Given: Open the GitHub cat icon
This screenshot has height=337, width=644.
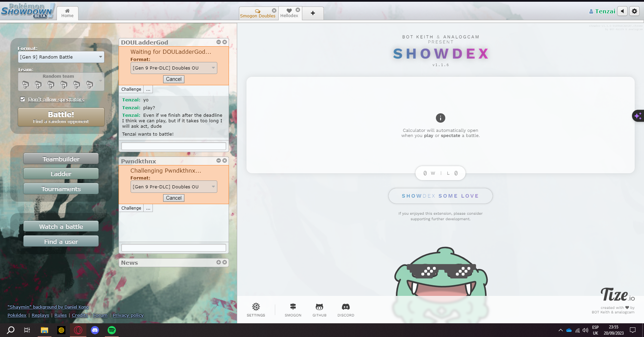Looking at the screenshot, I should (x=319, y=307).
